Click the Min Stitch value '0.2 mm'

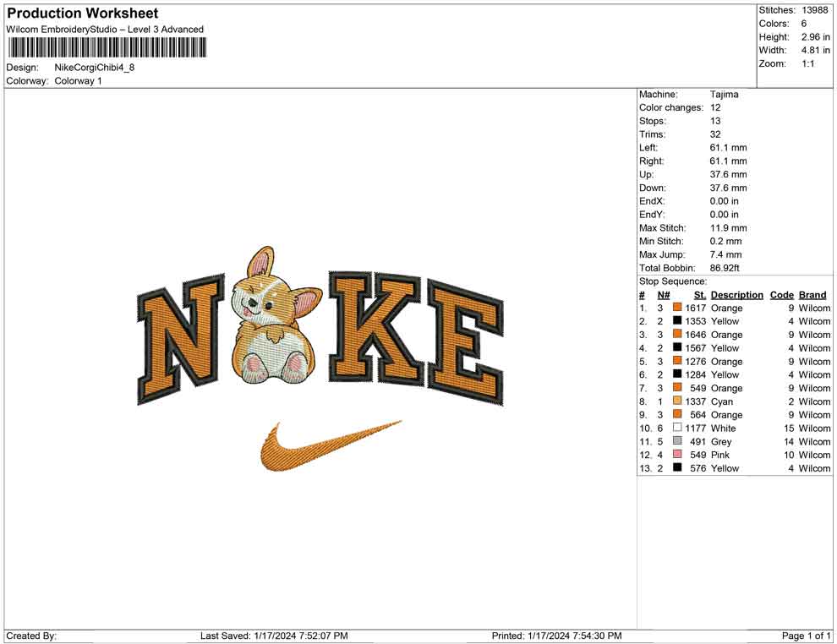click(x=726, y=241)
